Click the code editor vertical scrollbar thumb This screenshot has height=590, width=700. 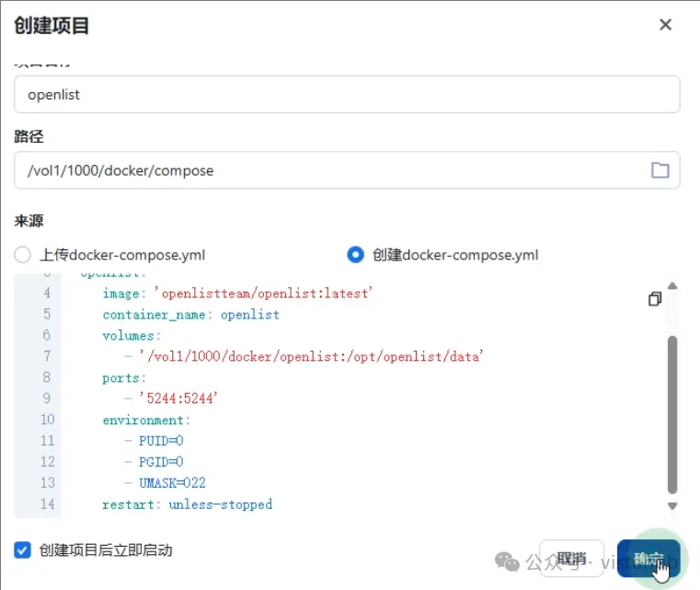(672, 414)
